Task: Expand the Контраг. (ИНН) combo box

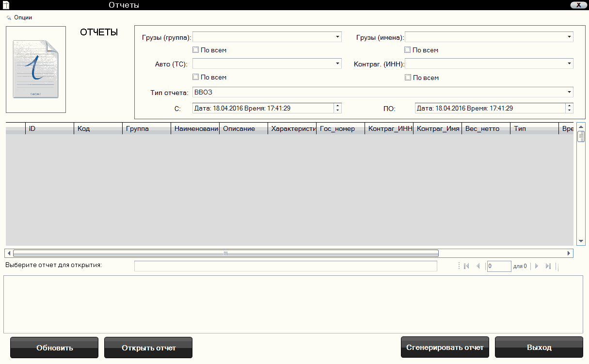Action: coord(569,63)
